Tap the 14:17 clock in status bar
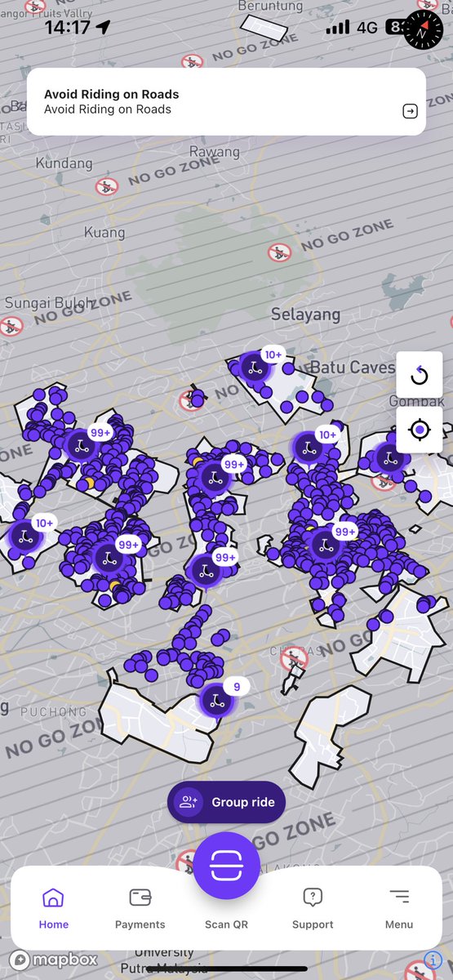453x980 pixels. pyautogui.click(x=67, y=27)
